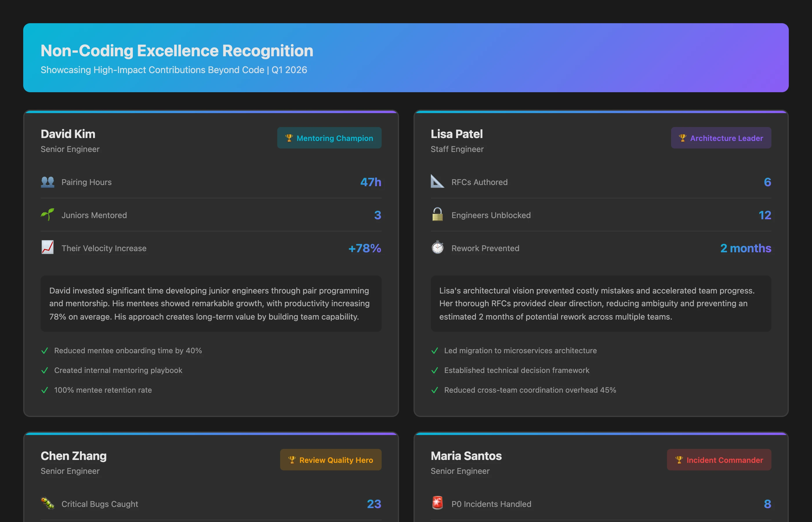Click 'Reduced cross-team coordination overhead 45%' text
The image size is (812, 522).
tap(530, 390)
